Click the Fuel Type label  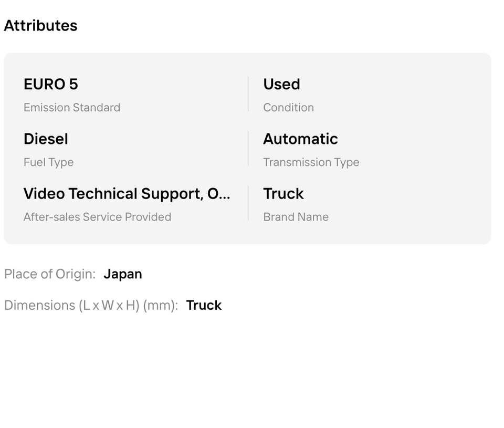[48, 162]
